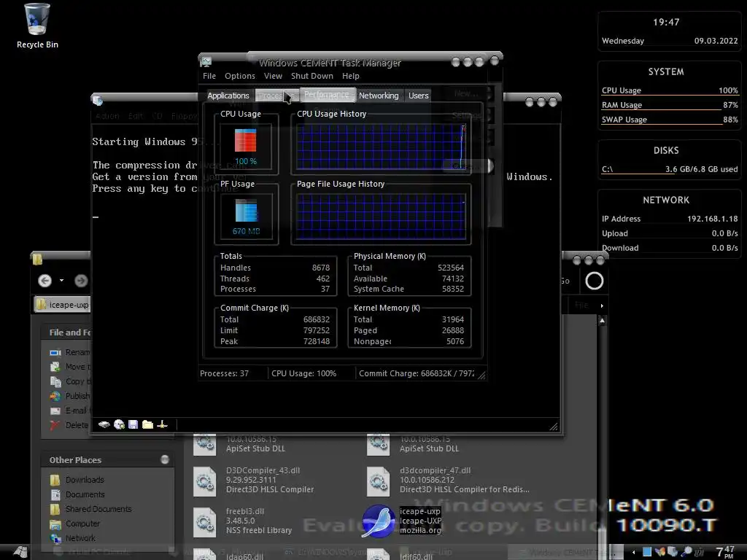This screenshot has height=560, width=747.
Task: Open the Recycle Bin desktop icon
Action: (37, 26)
